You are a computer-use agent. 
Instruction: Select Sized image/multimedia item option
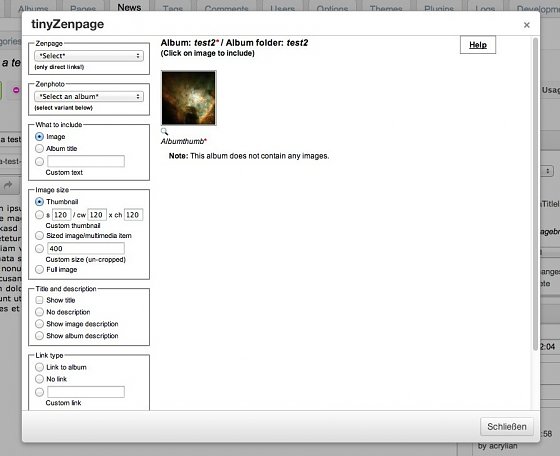[x=39, y=236]
